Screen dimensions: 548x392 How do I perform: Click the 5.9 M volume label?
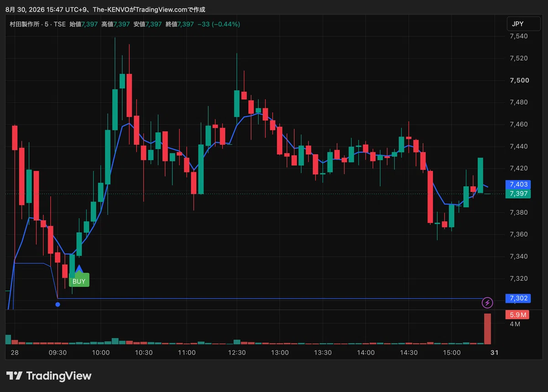(x=517, y=315)
